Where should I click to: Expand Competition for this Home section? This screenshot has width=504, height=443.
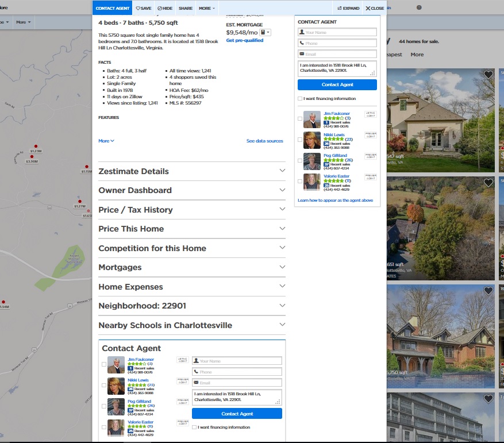point(192,248)
